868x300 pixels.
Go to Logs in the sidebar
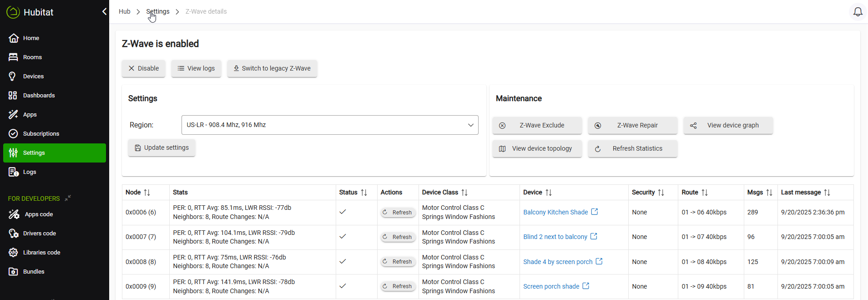click(x=30, y=172)
